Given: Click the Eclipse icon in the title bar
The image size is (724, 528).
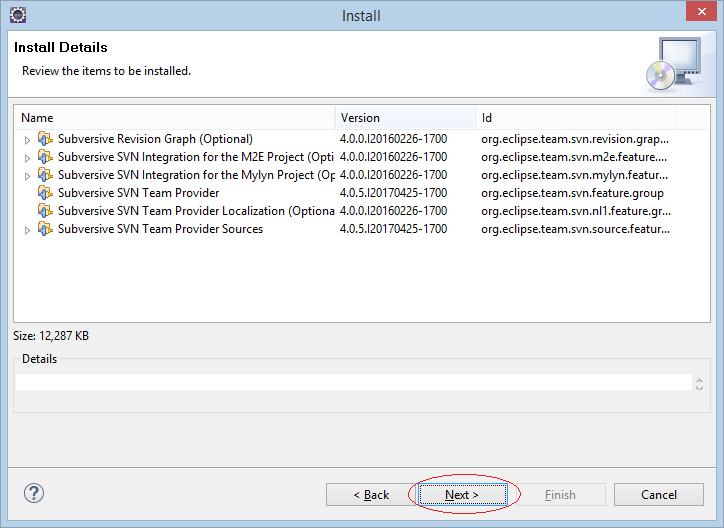Looking at the screenshot, I should 18,15.
